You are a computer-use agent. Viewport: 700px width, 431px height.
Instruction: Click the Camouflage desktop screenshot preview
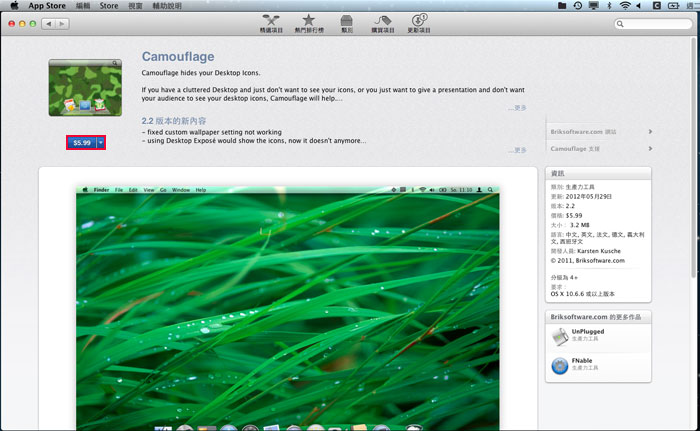(x=288, y=308)
